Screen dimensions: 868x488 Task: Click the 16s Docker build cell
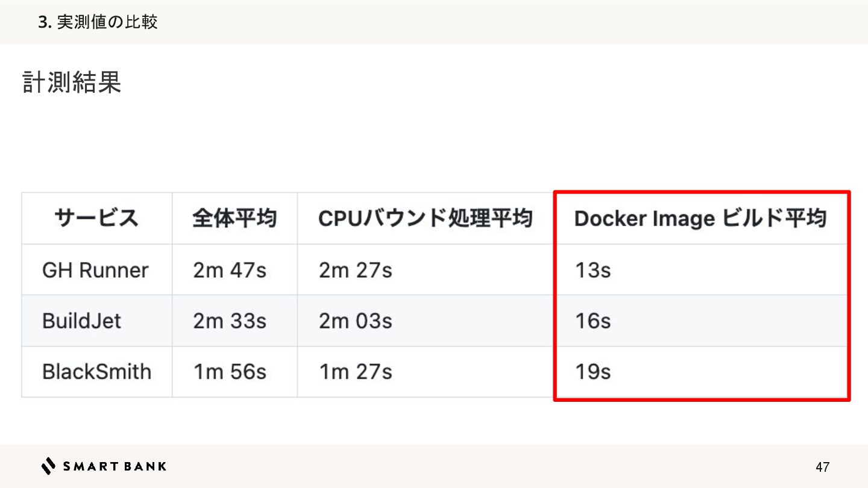592,321
